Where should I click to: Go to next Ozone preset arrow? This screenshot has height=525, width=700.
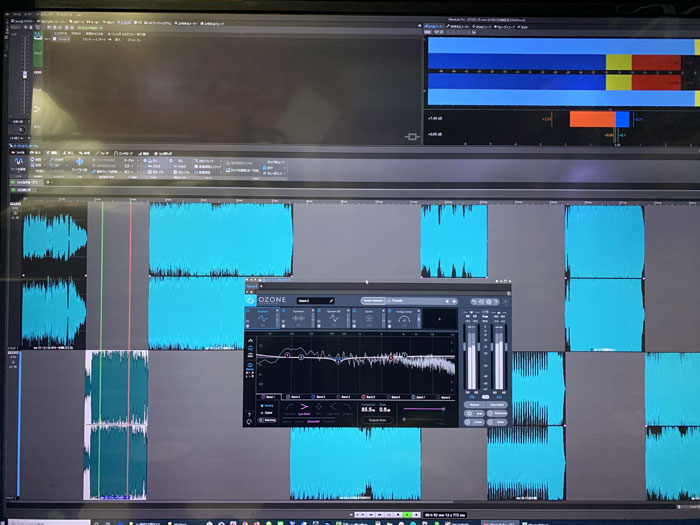click(x=454, y=301)
